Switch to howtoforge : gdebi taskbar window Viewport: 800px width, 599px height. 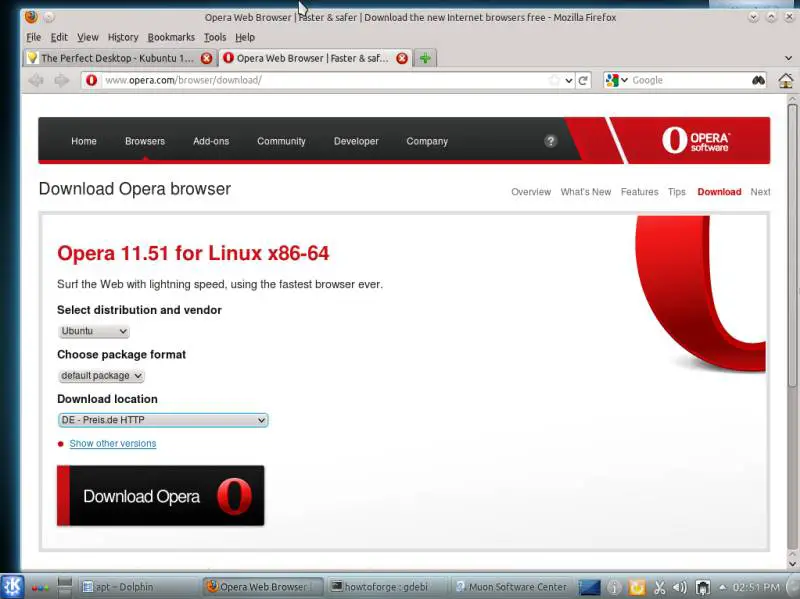point(386,587)
